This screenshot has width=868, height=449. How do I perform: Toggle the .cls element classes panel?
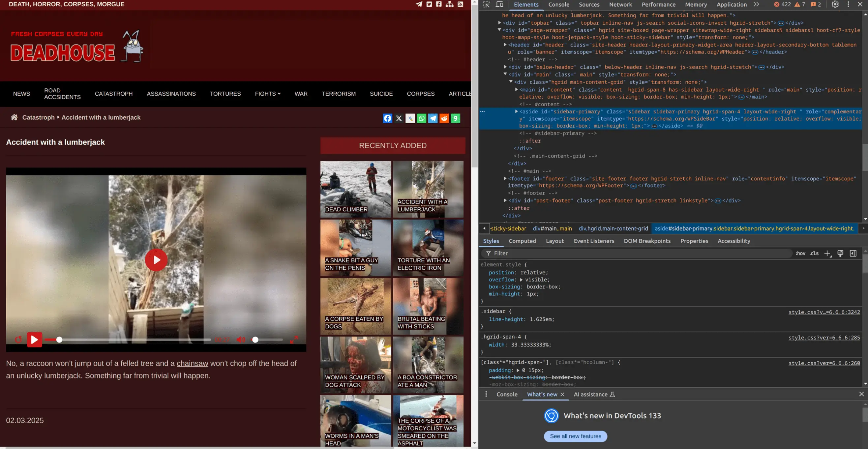(x=814, y=253)
